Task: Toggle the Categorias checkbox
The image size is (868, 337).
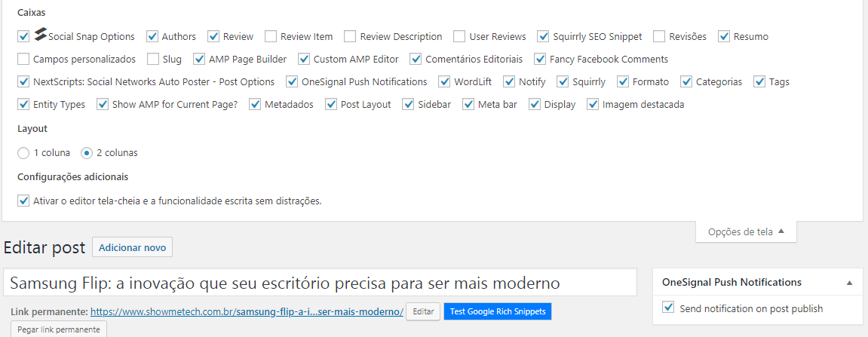Action: click(x=686, y=82)
